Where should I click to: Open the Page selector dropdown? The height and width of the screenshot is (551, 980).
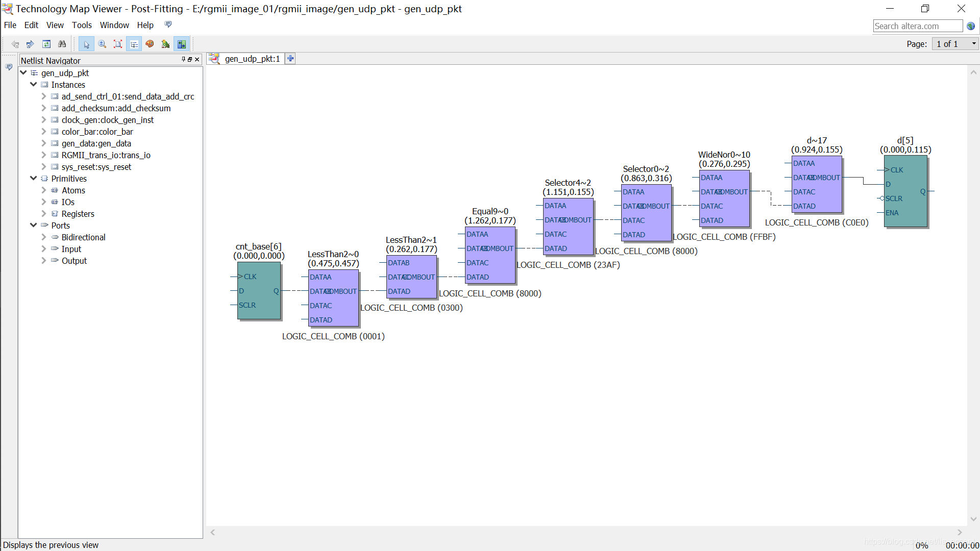955,44
